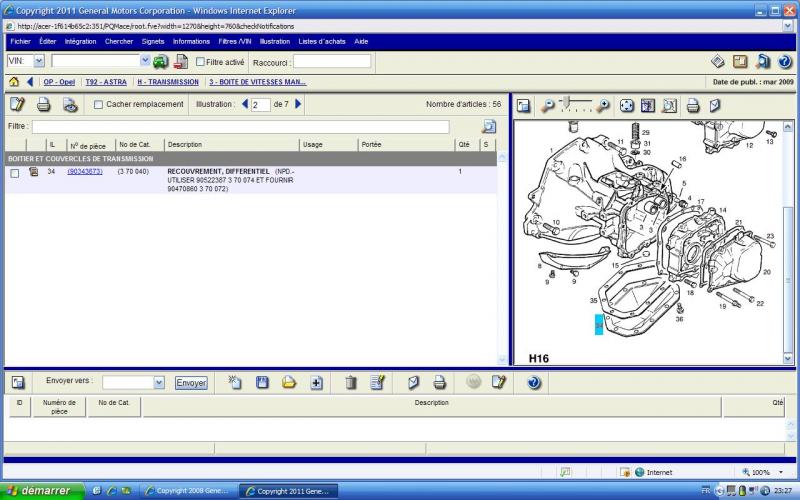The height and width of the screenshot is (500, 800).
Task: Follow the OP - Opel breadcrumb link
Action: pos(59,82)
